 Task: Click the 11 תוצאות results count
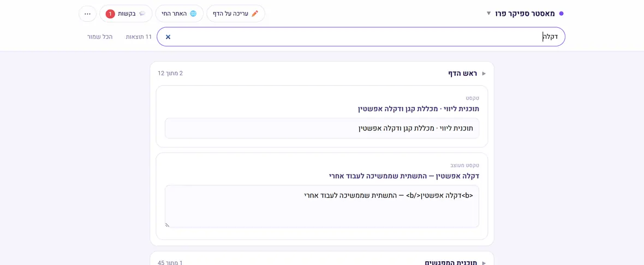[139, 37]
